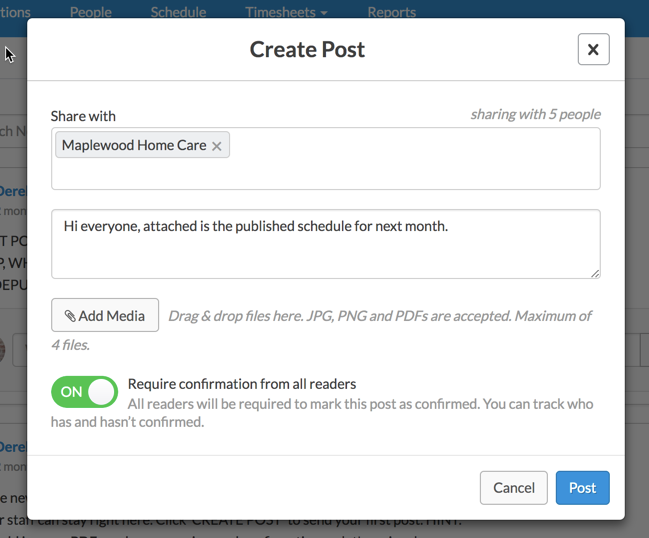Click the drag and drop files hint text
Viewport: 649px width, 538px height.
pos(380,316)
